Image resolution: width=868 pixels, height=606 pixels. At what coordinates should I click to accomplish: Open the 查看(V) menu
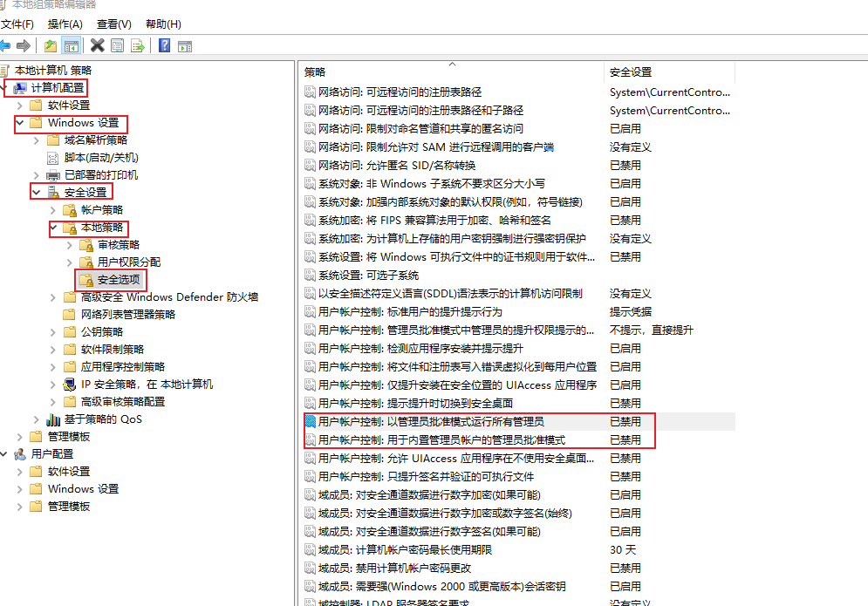point(114,24)
